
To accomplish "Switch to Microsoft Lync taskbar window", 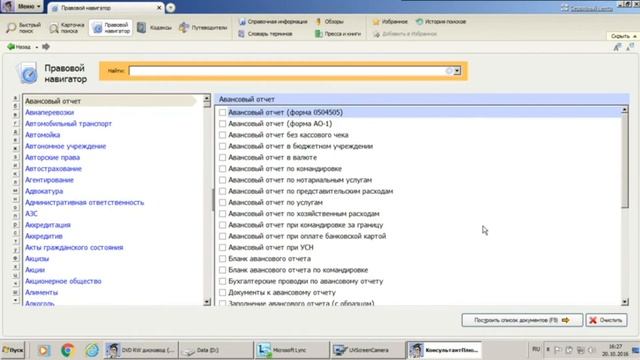I will (291, 350).
